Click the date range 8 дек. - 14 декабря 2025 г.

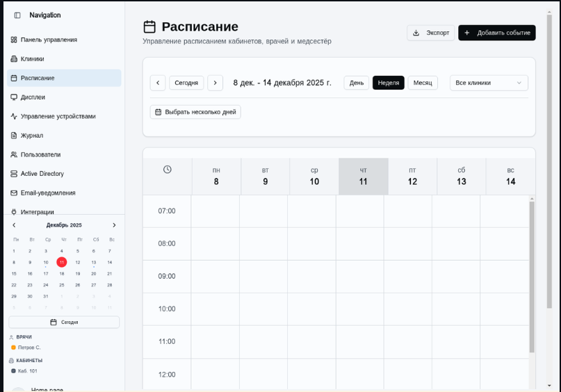coord(282,83)
